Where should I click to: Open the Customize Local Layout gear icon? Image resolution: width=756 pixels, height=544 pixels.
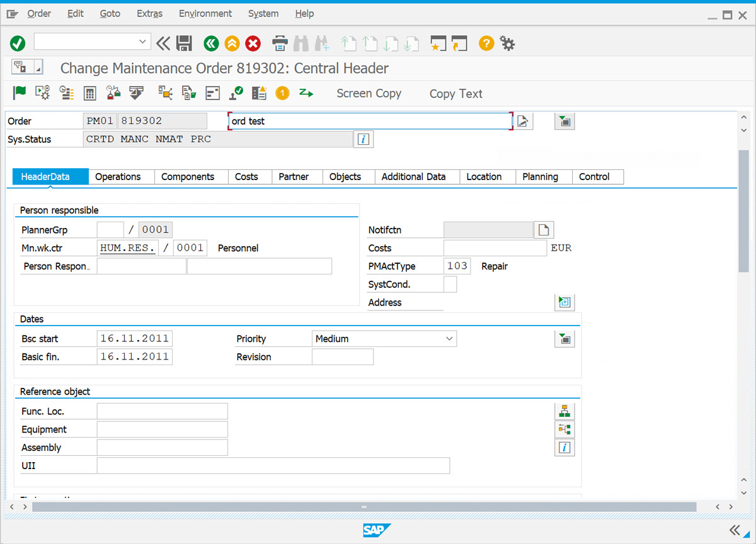pos(507,43)
